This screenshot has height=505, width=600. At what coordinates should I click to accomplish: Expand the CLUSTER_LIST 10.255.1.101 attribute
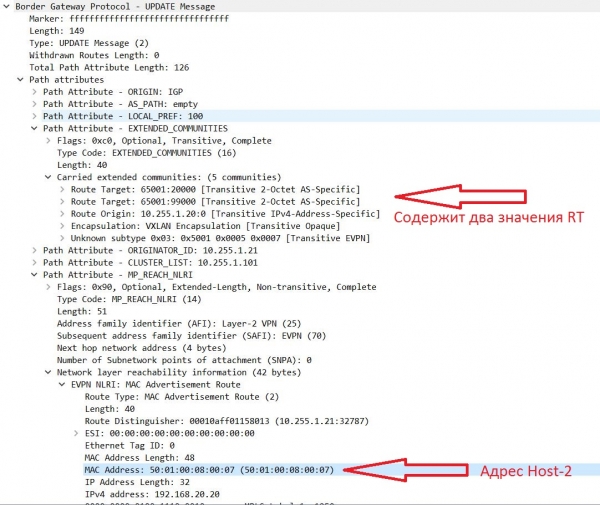click(35, 262)
